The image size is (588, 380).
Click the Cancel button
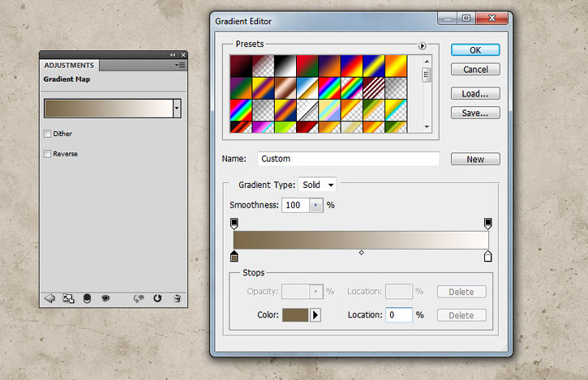pos(475,70)
